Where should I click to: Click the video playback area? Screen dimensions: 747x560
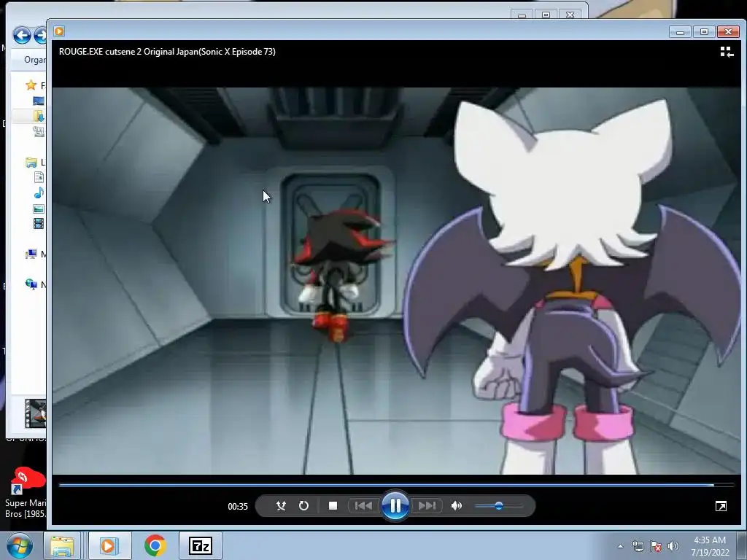pyautogui.click(x=396, y=281)
